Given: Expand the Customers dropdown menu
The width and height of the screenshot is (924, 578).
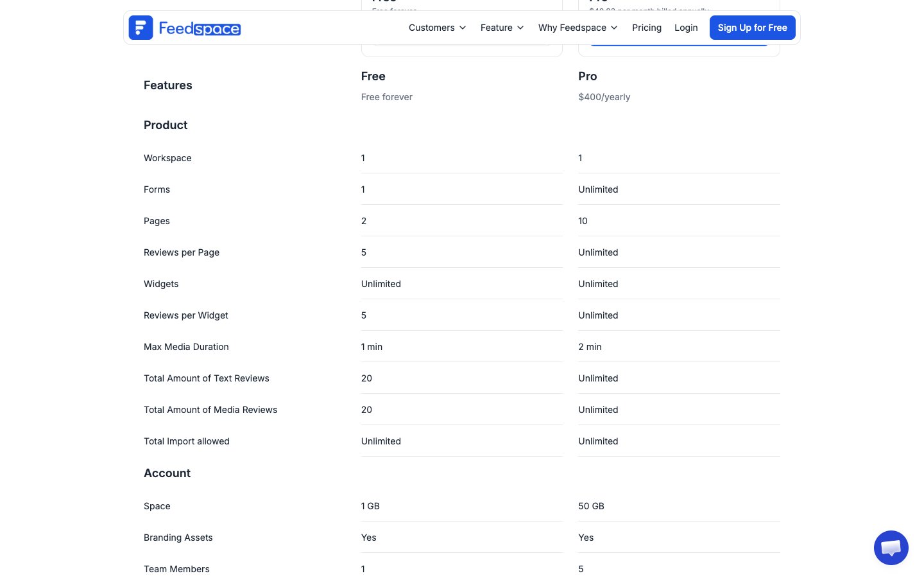Looking at the screenshot, I should pyautogui.click(x=432, y=28).
